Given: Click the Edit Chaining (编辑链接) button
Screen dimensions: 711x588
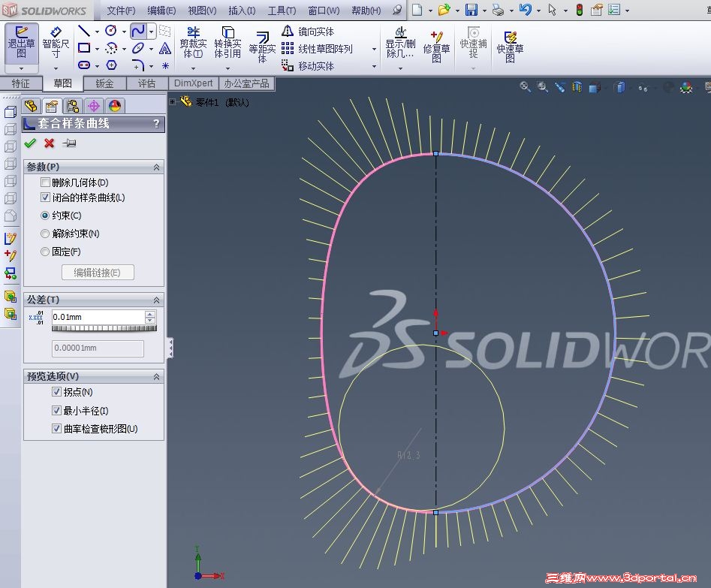Looking at the screenshot, I should (98, 272).
